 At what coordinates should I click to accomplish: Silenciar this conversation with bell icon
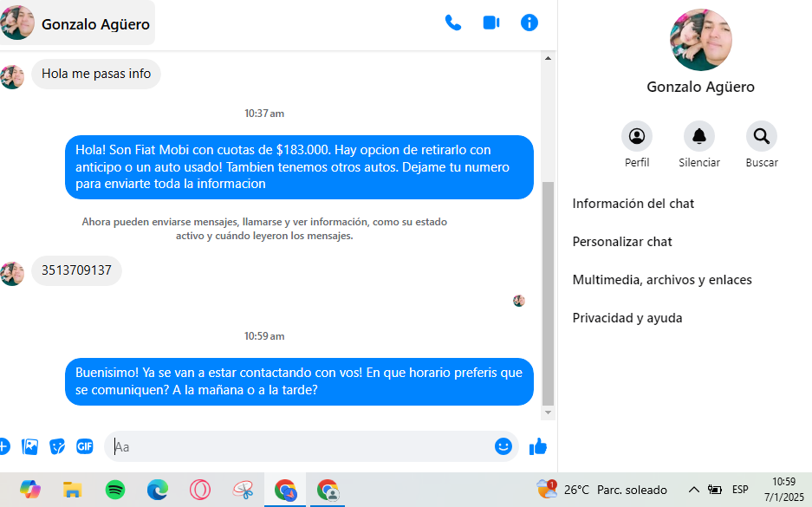coord(699,137)
